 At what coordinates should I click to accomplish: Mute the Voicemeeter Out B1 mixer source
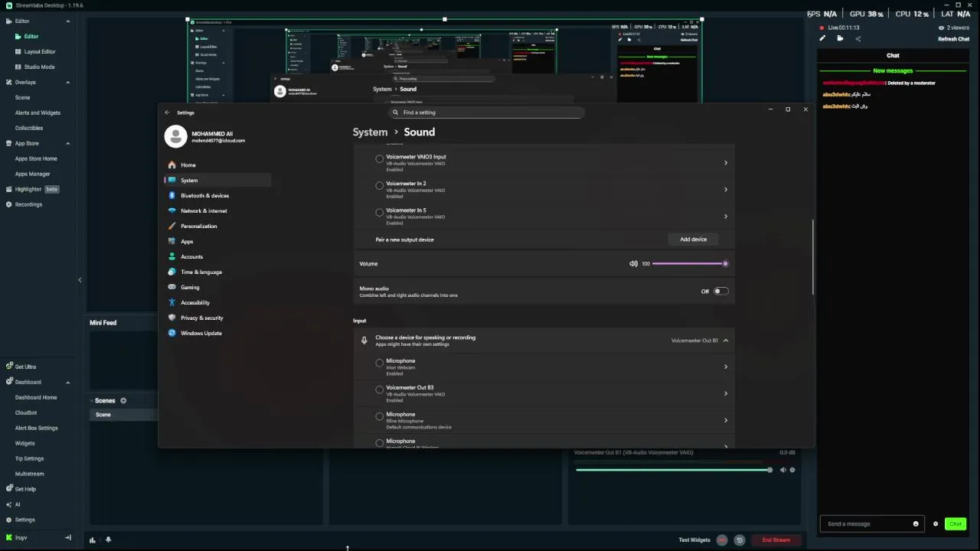782,470
